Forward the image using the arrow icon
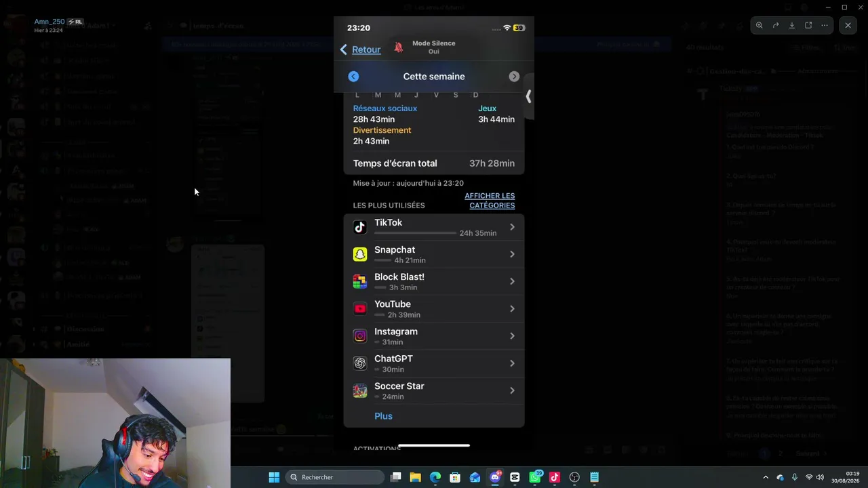The image size is (868, 488). coord(776,26)
